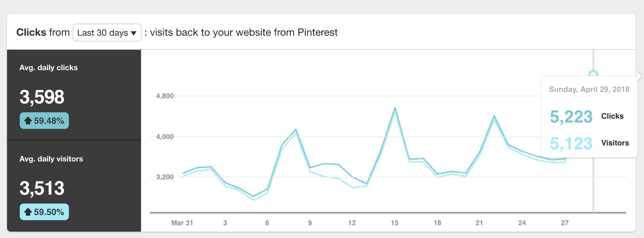This screenshot has width=644, height=238.
Task: Click the dropdown arrow beside Last 30 days
Action: coord(134,33)
